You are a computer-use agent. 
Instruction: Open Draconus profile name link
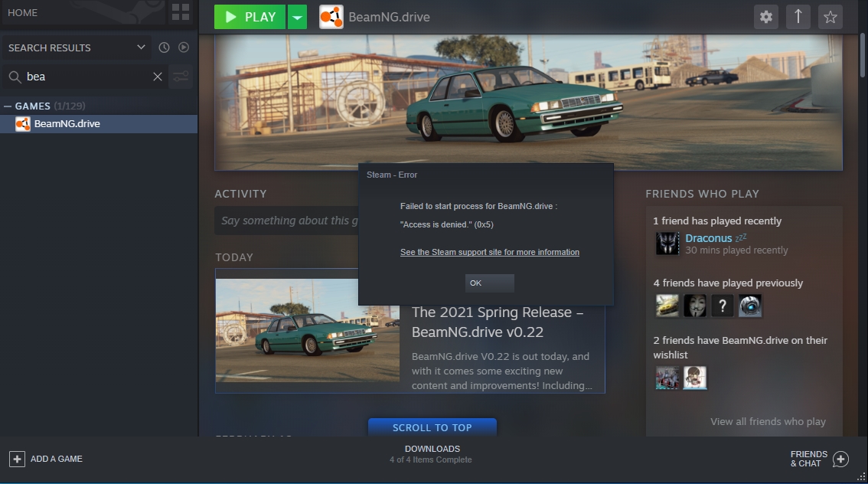tap(709, 238)
